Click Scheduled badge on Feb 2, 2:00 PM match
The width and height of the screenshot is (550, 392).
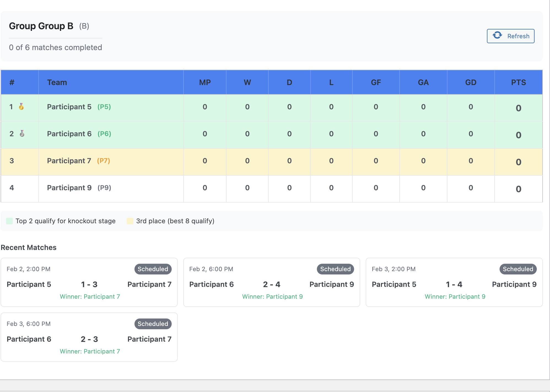point(153,269)
